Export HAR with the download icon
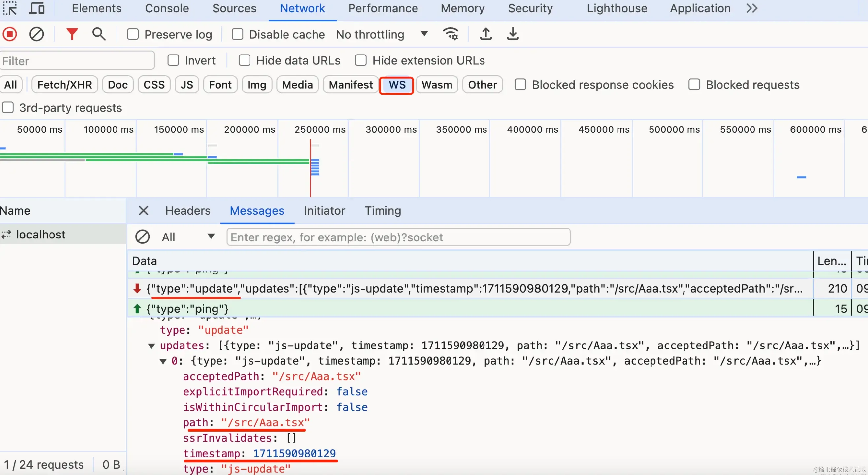The width and height of the screenshot is (868, 475). click(513, 34)
